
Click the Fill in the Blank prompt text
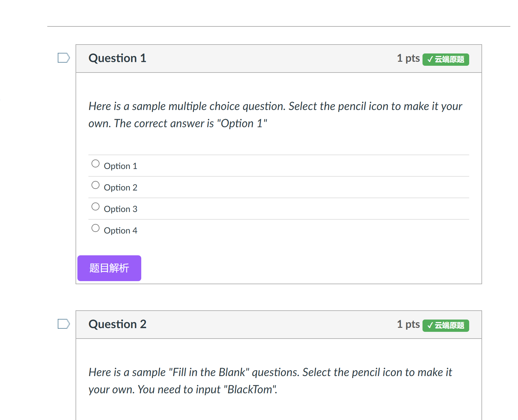pyautogui.click(x=270, y=381)
